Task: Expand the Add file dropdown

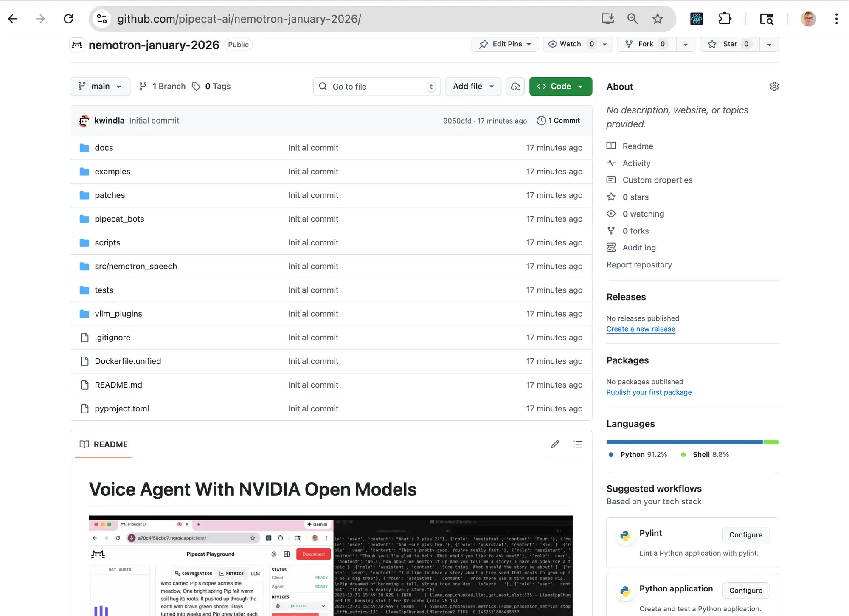Action: 473,87
